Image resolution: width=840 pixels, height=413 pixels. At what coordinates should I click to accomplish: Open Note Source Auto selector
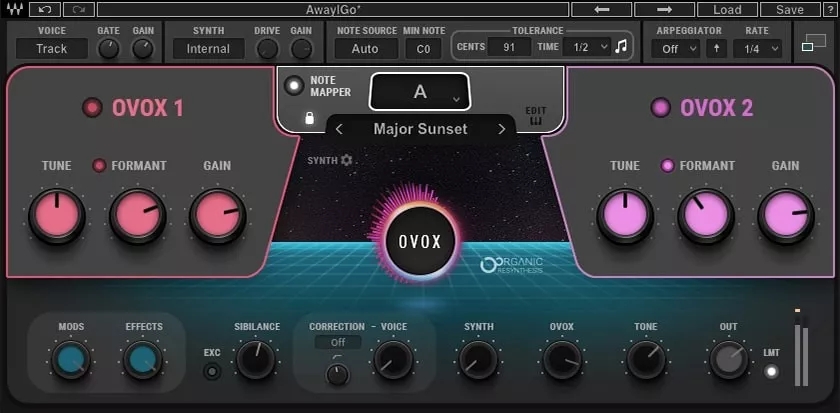click(366, 48)
